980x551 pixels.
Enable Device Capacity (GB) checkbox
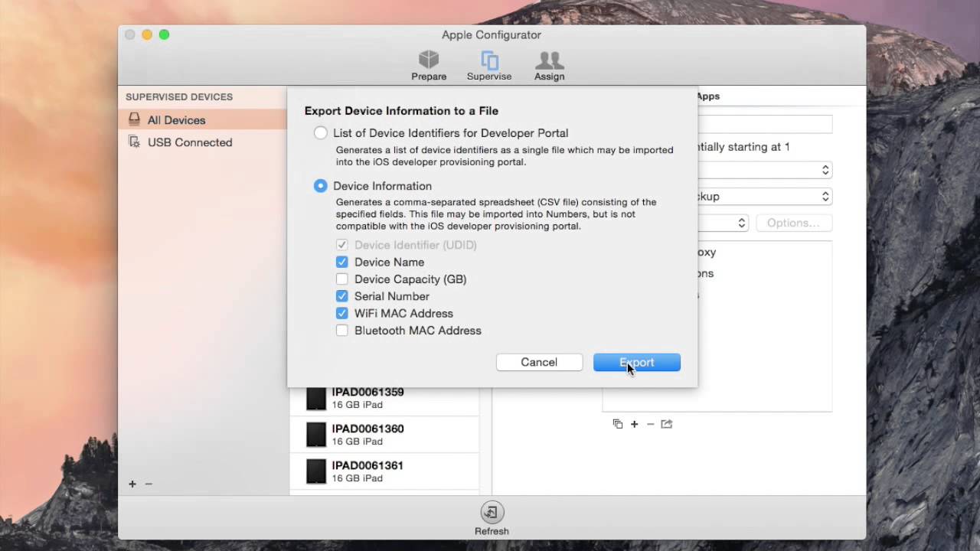[342, 279]
